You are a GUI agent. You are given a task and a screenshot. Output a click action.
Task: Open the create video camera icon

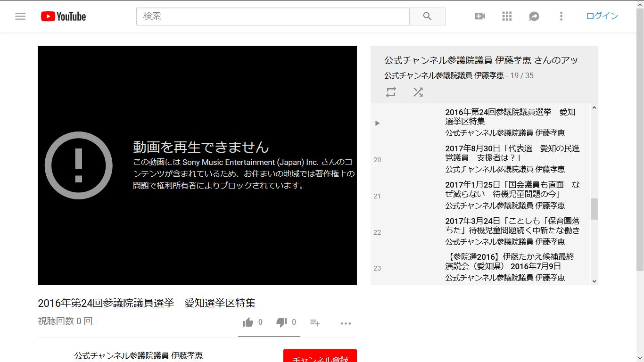[480, 16]
